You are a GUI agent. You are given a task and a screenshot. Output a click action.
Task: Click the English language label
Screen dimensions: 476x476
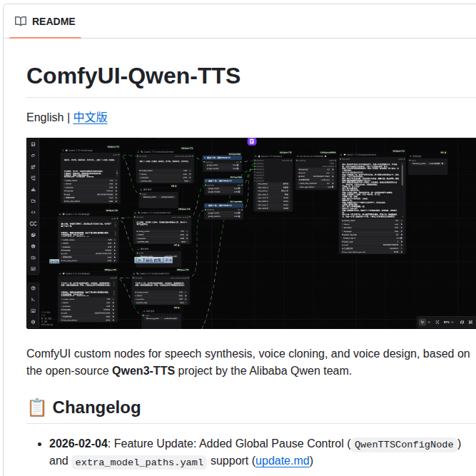click(x=45, y=118)
